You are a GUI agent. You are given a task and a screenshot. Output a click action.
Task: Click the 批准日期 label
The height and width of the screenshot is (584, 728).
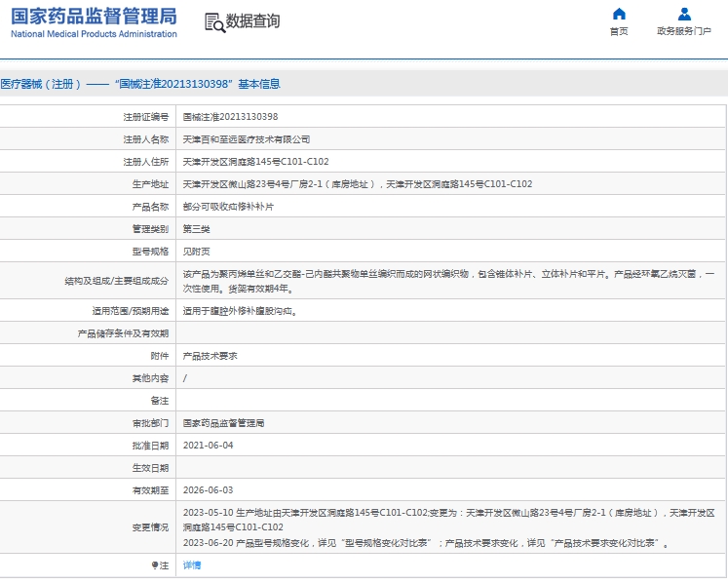pos(150,446)
